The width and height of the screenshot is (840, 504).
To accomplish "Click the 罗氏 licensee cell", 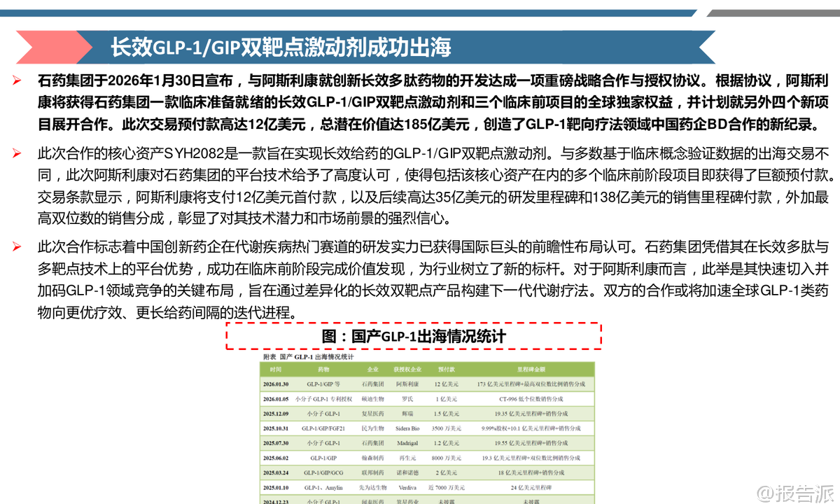I will tap(407, 399).
